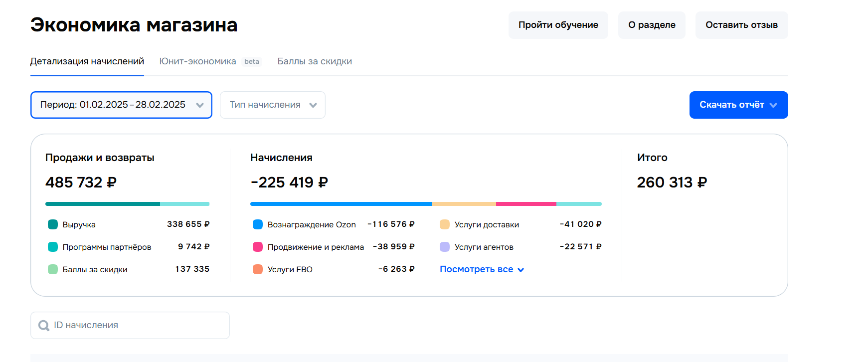Screen dimensions: 868x362
Task: Click Оставить отзыв button
Action: pyautogui.click(x=741, y=25)
